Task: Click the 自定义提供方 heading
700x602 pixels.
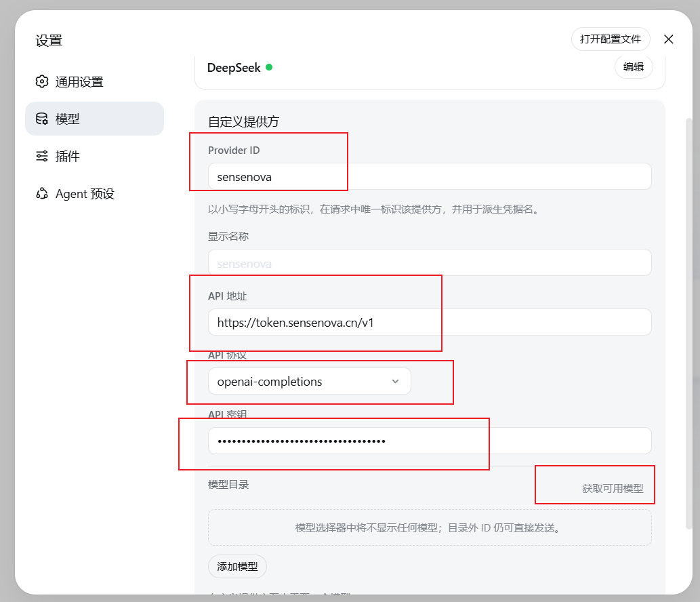Action: point(244,121)
